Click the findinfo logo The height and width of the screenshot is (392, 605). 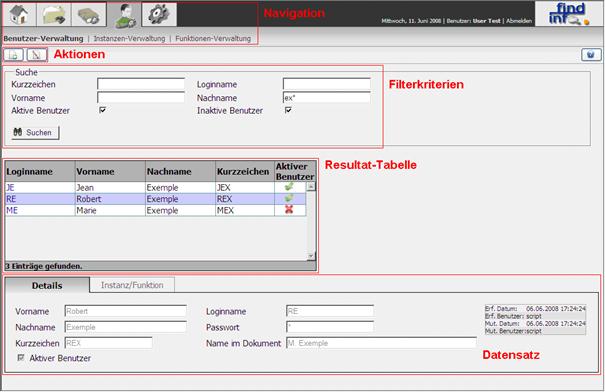(x=568, y=14)
